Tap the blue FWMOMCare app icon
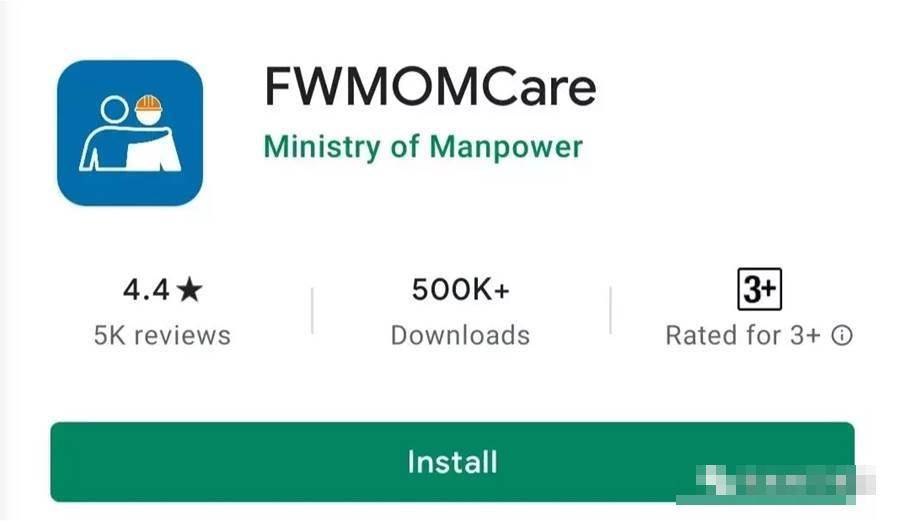This screenshot has width=900, height=521. (x=130, y=133)
